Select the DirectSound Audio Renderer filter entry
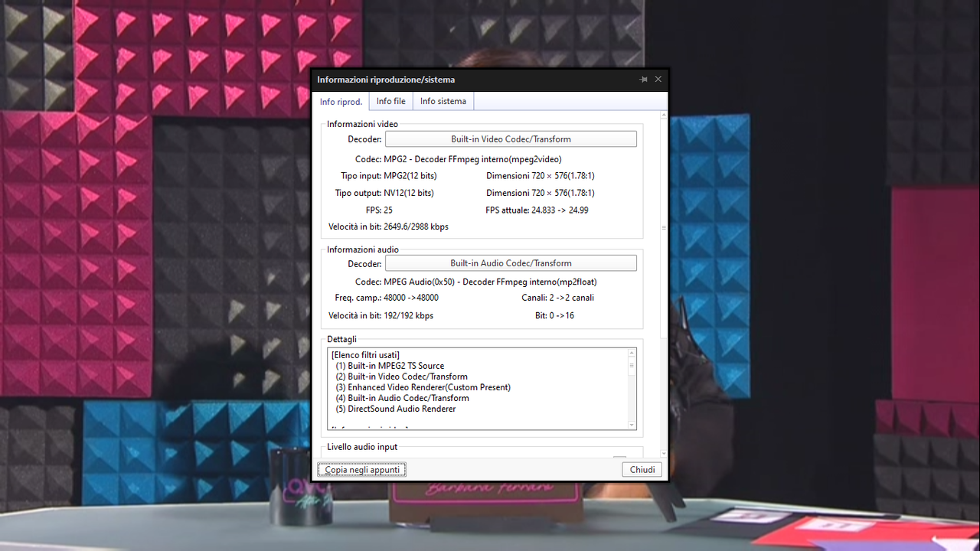 click(x=394, y=409)
